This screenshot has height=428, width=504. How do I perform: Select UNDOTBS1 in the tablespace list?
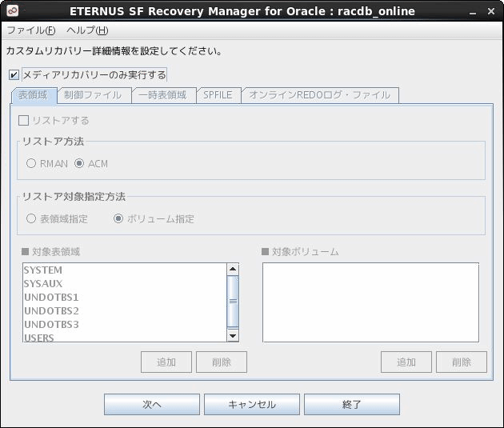[x=125, y=298]
